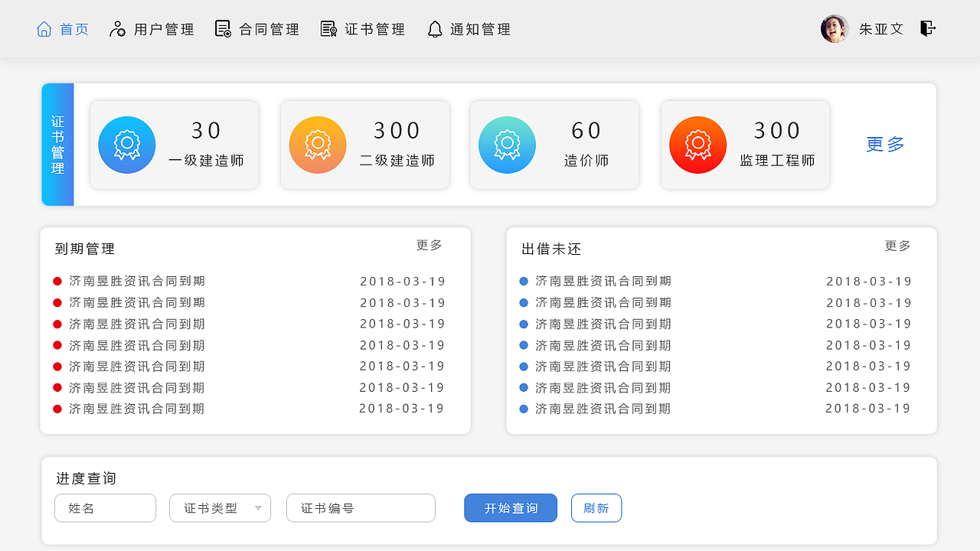Click the 造价师 certificate icon
This screenshot has height=551, width=980.
(x=507, y=145)
